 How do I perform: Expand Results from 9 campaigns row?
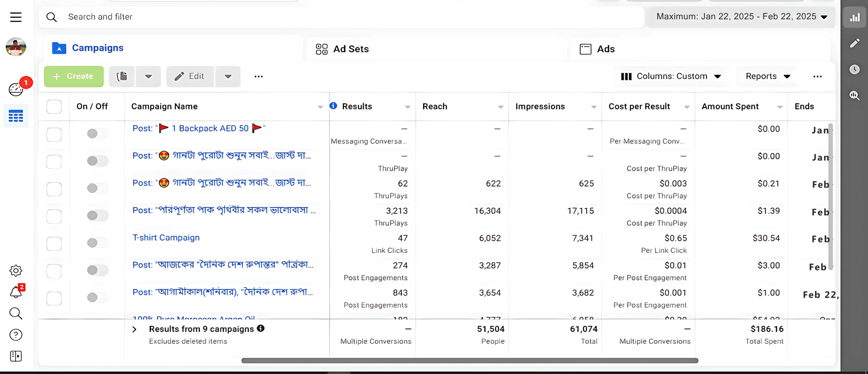(134, 329)
